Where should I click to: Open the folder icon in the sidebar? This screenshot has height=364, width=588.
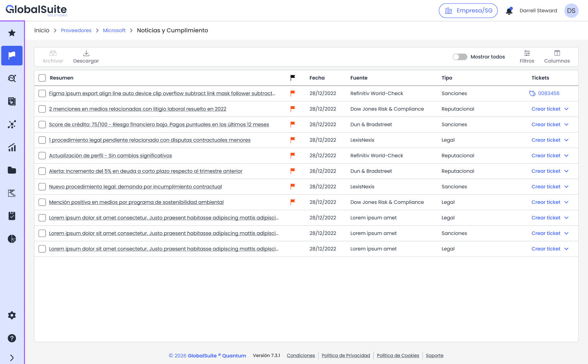click(x=12, y=170)
